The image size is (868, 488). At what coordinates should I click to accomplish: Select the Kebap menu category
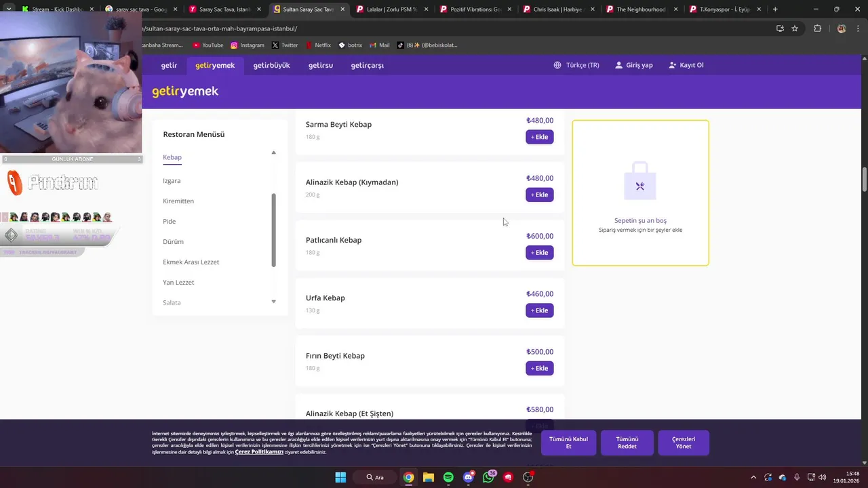point(172,157)
